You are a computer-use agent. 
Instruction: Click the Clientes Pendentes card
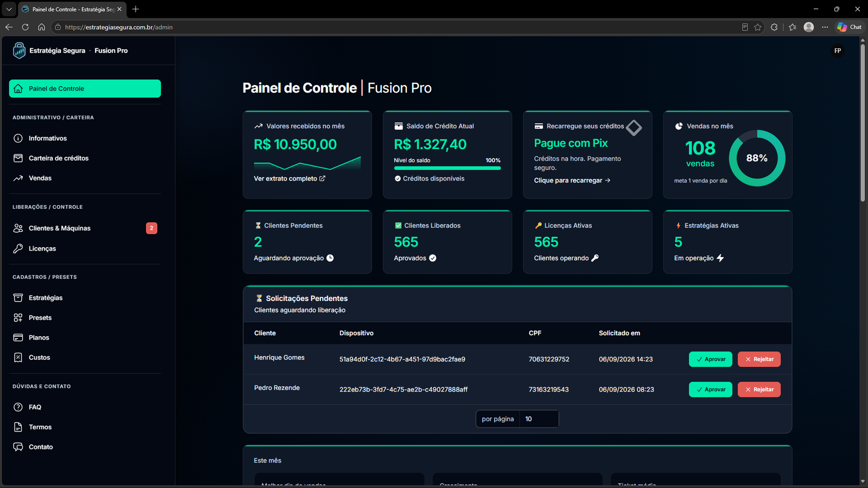pos(307,242)
